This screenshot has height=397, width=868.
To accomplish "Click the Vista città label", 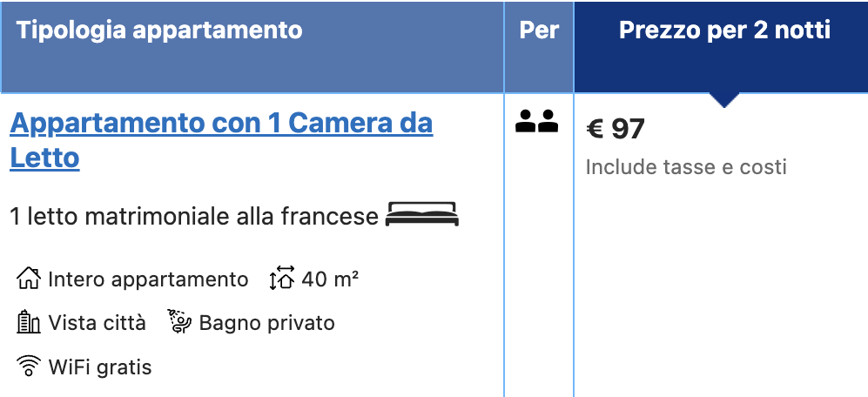I will coord(98,322).
